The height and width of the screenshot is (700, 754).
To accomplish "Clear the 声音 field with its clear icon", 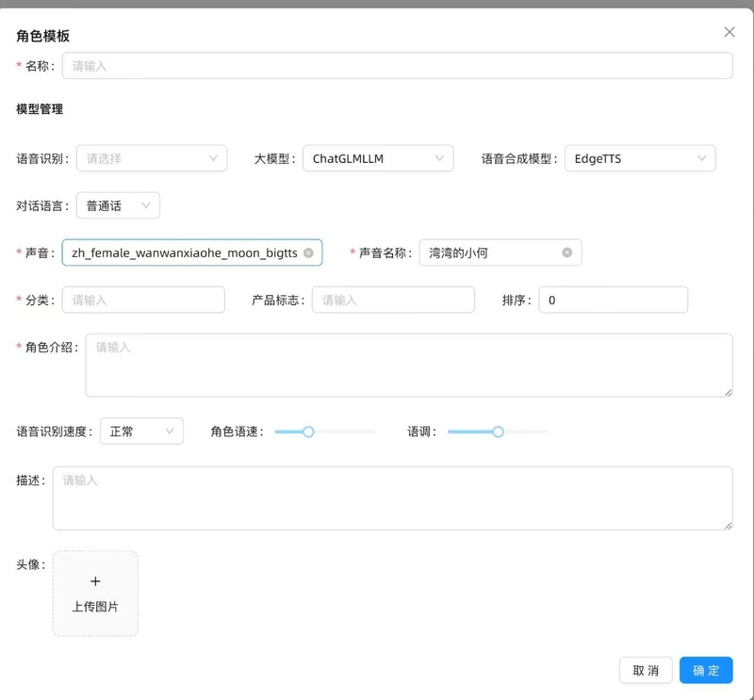I will [308, 252].
